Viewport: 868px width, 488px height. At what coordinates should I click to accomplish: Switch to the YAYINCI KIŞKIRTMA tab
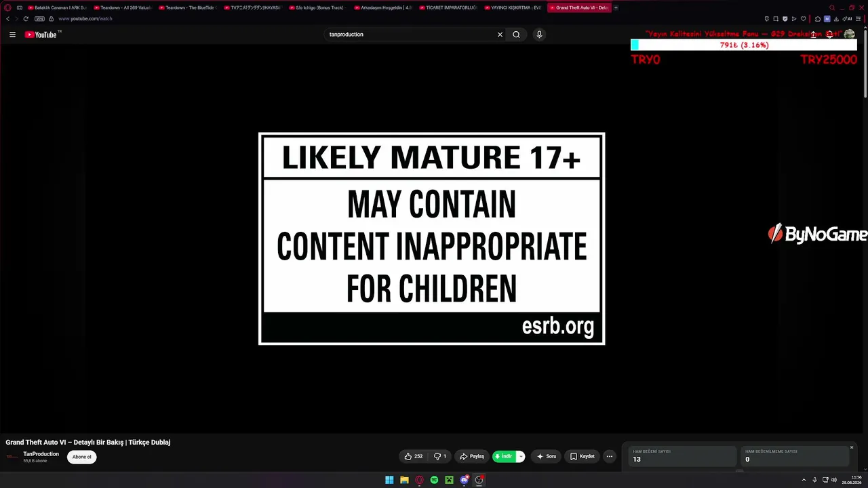(513, 7)
